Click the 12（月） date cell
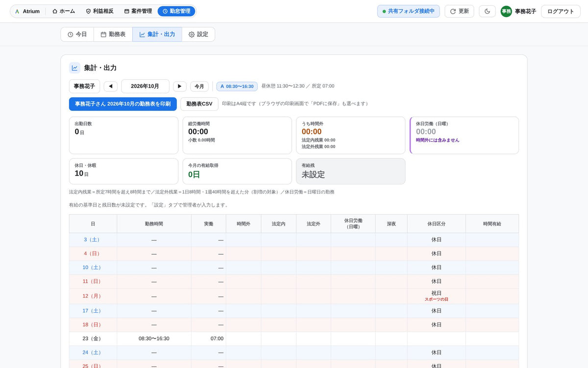This screenshot has height=368, width=588. click(93, 296)
